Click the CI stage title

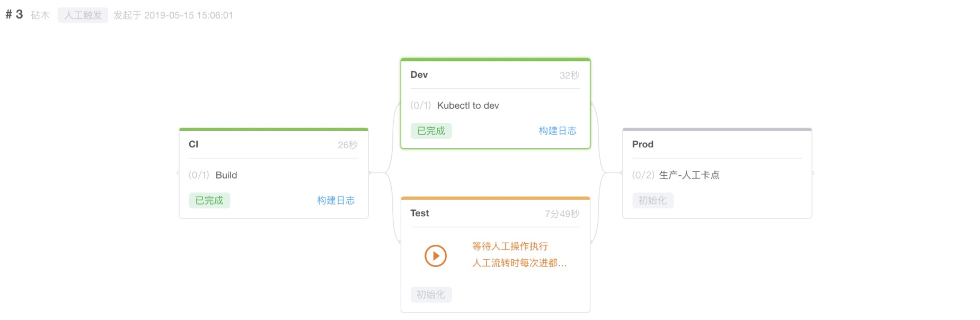(x=193, y=144)
